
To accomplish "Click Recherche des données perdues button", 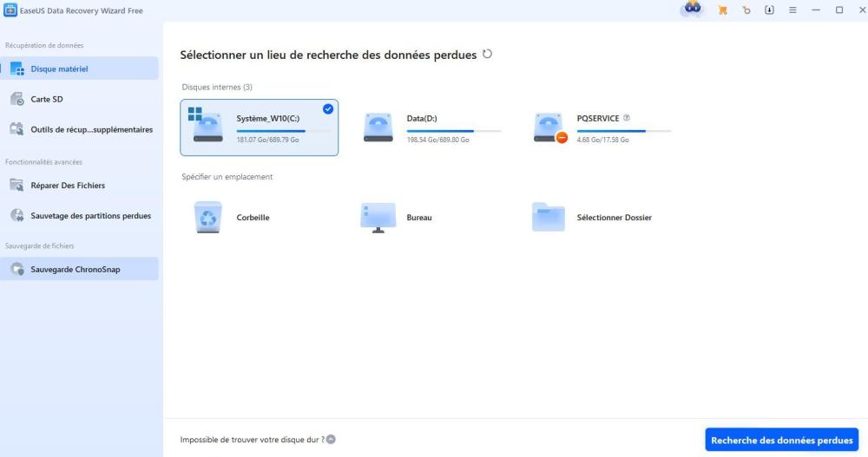I will [x=782, y=440].
